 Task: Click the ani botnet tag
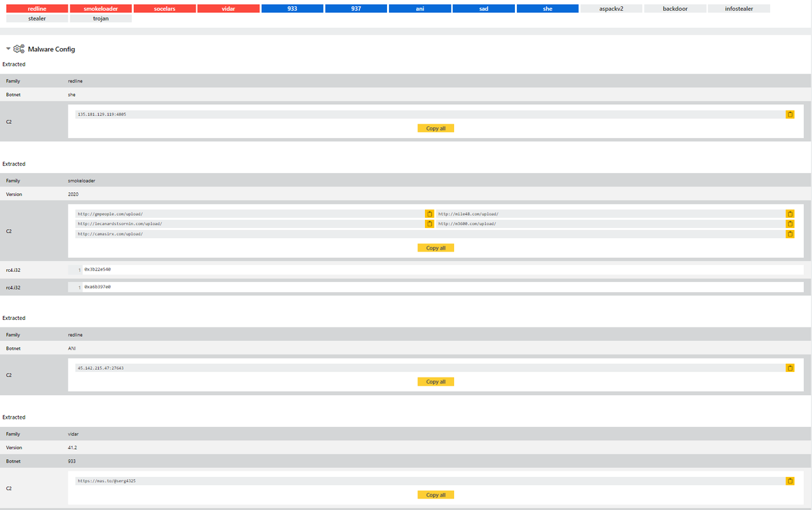tap(420, 9)
